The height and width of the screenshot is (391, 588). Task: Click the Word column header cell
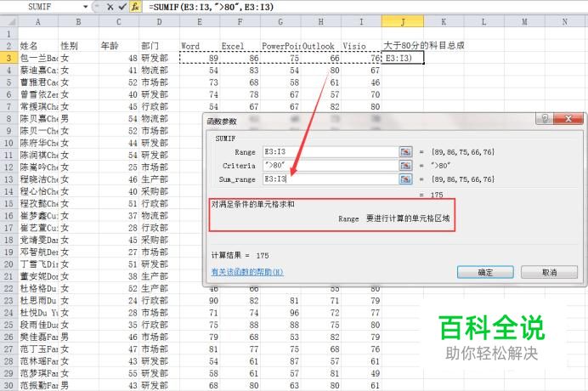(x=200, y=46)
